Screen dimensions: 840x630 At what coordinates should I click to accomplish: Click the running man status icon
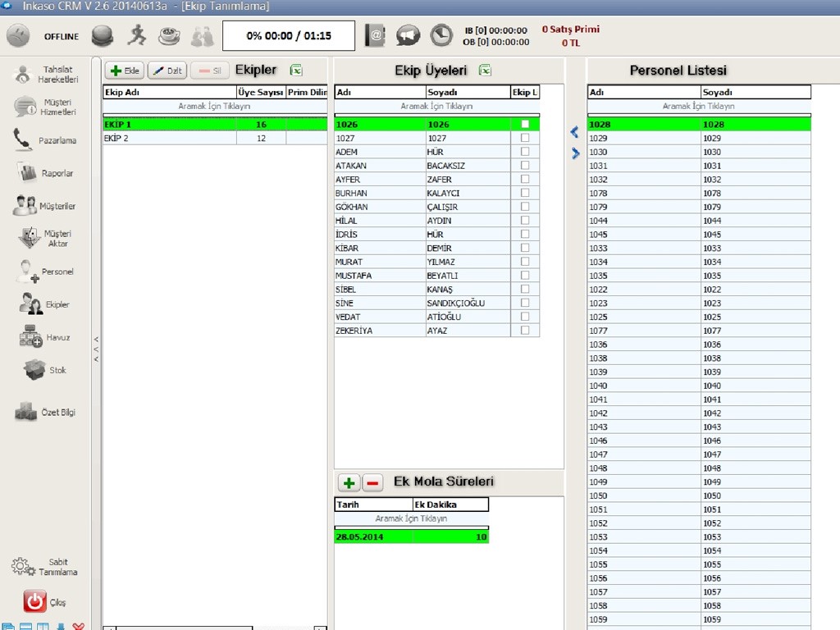[x=136, y=35]
